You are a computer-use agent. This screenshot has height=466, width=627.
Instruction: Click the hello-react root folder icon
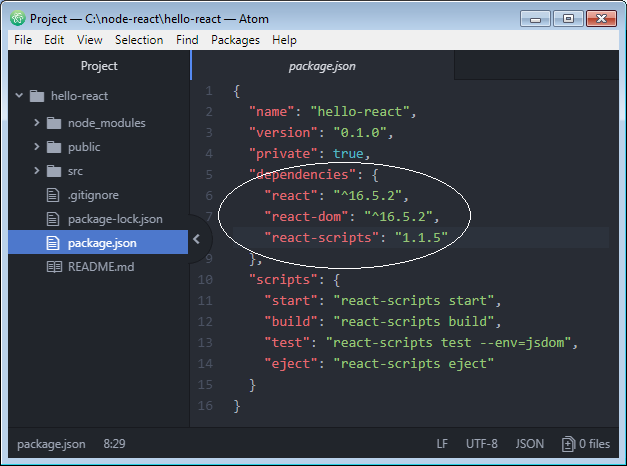tap(37, 96)
